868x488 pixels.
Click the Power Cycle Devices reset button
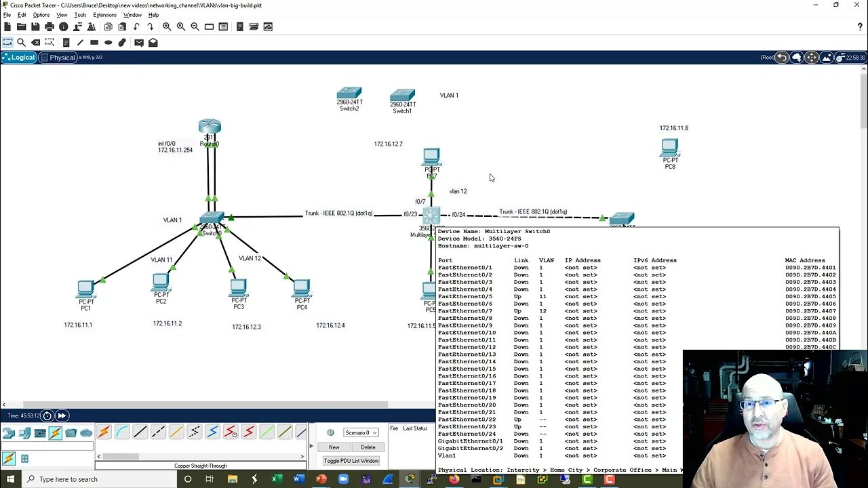[47, 415]
